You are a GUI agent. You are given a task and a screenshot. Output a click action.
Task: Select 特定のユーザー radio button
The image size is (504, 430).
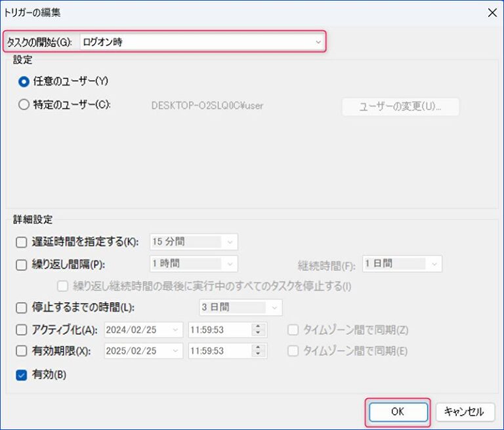(24, 104)
